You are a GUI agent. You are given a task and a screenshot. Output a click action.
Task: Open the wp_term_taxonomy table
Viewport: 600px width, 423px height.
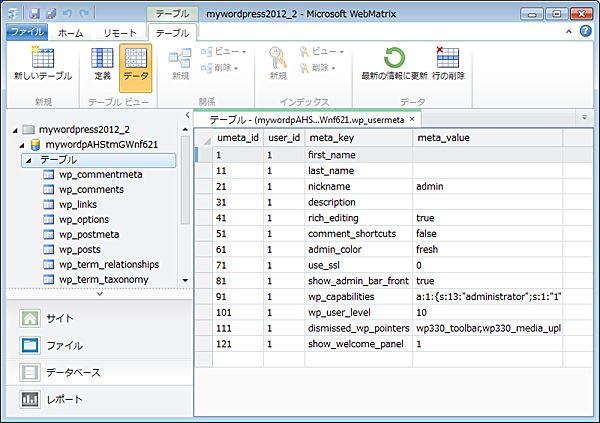[x=103, y=279]
